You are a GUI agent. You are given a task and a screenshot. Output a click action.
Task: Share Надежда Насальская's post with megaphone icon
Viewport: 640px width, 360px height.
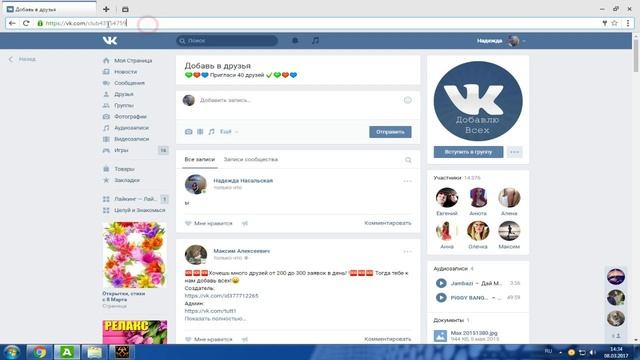coord(245,223)
